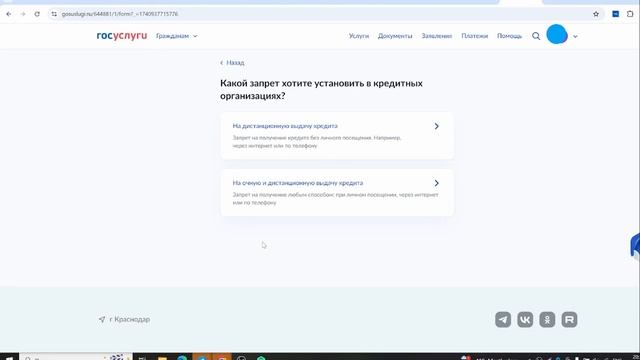This screenshot has width=640, height=360.
Task: Open the blue browser extension icon
Action: 616,14
